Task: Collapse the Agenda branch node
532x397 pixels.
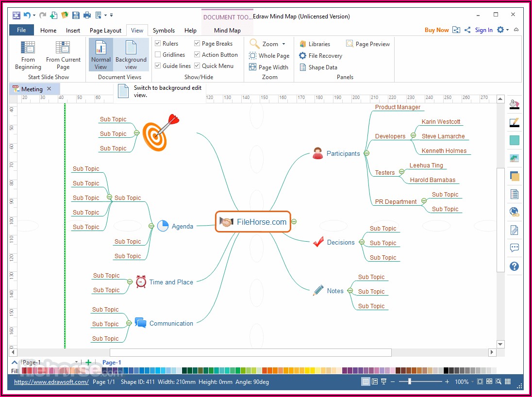Action: pos(151,226)
